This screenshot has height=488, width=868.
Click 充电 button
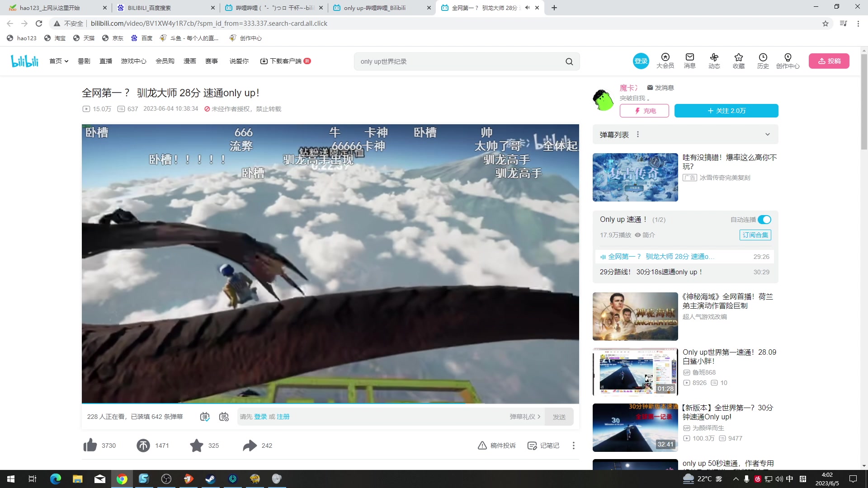(x=644, y=111)
